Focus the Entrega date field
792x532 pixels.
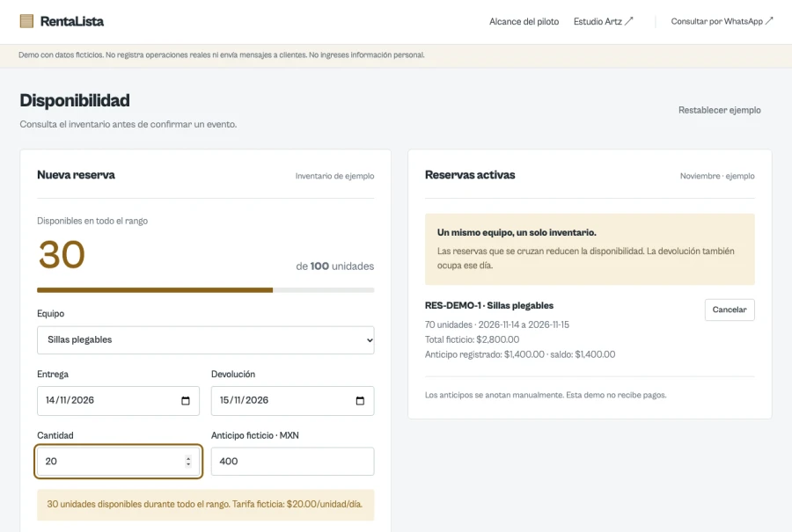[x=118, y=401]
